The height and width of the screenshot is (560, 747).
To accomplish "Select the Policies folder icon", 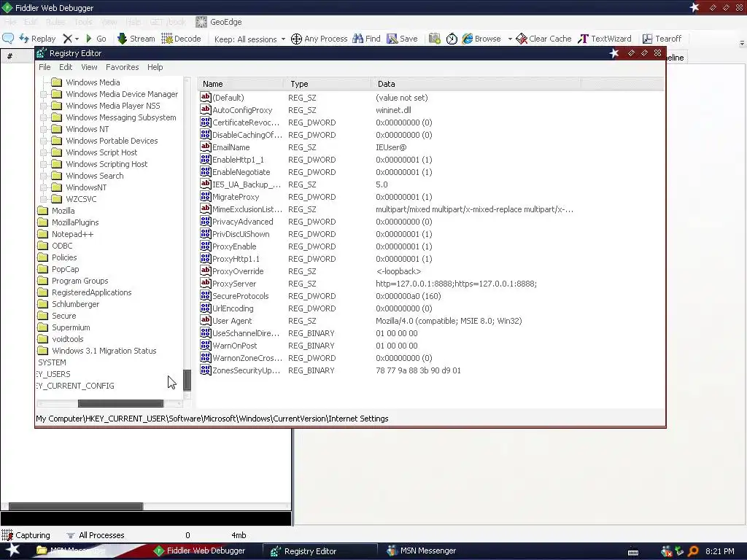I will click(43, 257).
